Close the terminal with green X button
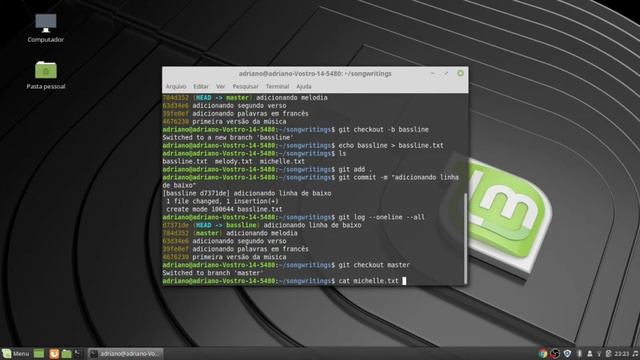 point(460,73)
